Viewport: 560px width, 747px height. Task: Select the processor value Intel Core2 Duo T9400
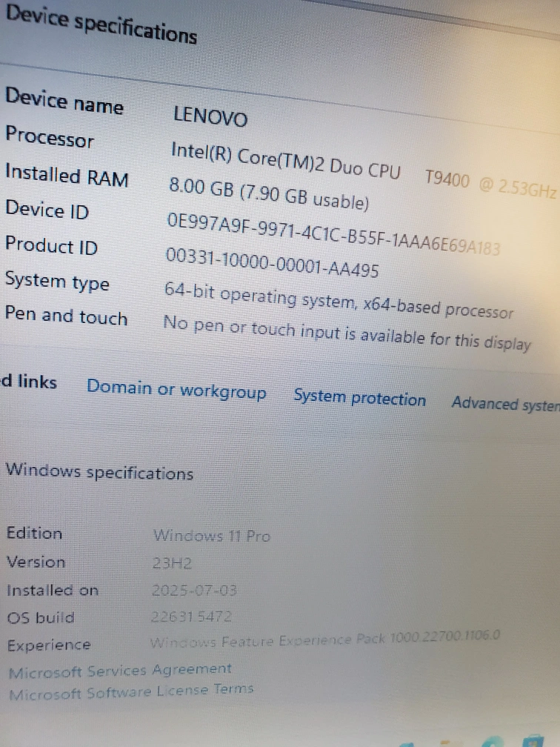tap(363, 170)
